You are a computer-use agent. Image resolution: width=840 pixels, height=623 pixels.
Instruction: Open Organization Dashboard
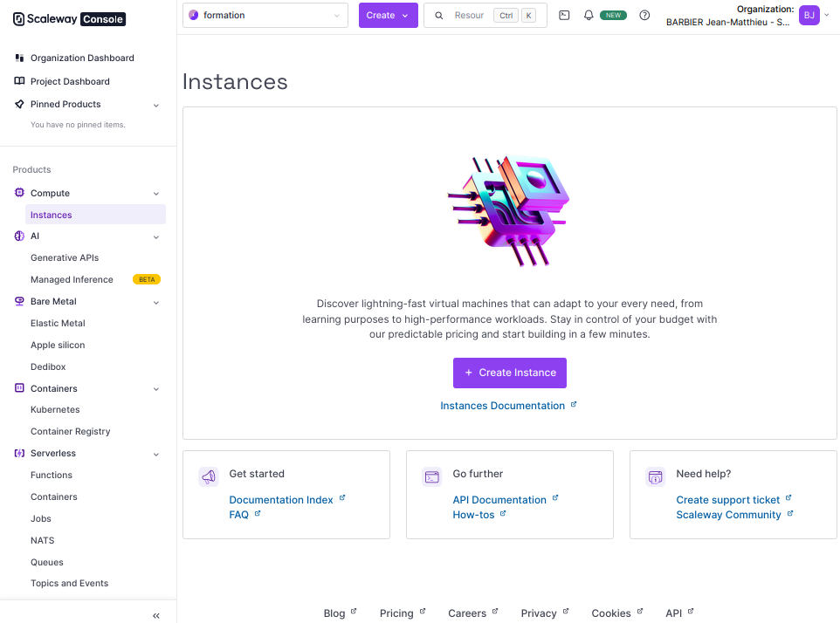tap(82, 58)
